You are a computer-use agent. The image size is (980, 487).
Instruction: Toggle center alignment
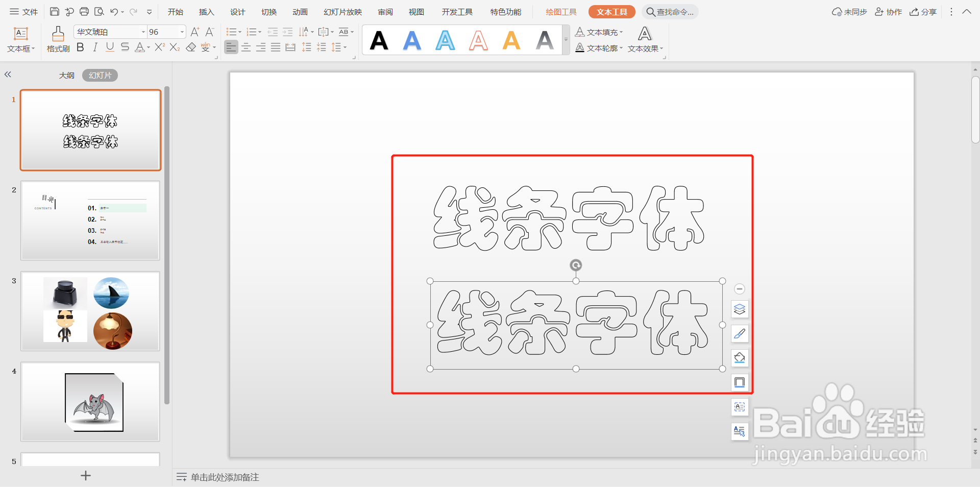(246, 47)
